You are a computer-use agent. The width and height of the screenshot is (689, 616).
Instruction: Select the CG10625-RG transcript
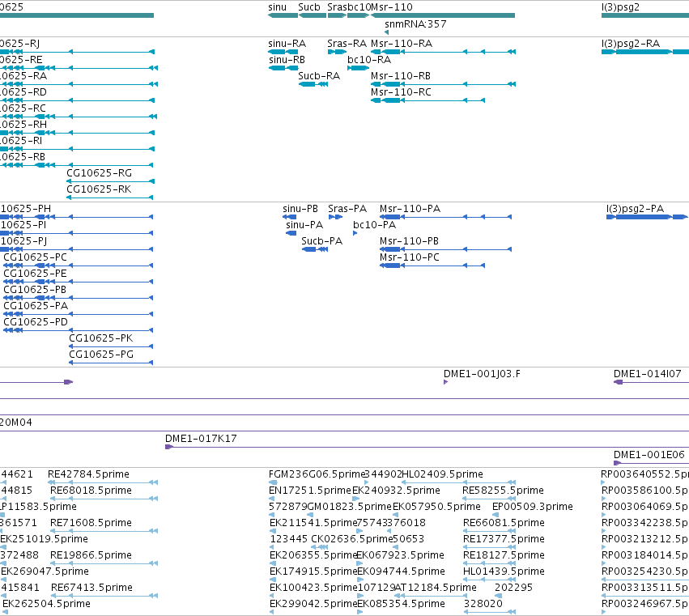pyautogui.click(x=110, y=181)
